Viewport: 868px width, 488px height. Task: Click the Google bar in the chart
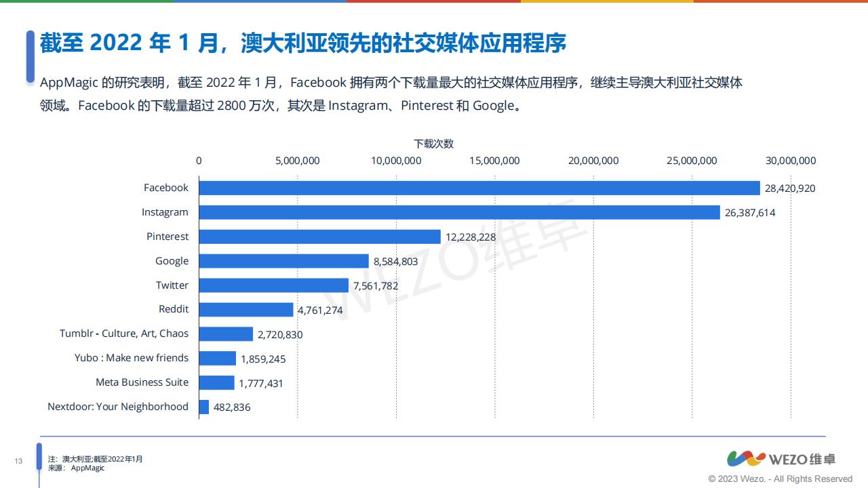click(284, 261)
